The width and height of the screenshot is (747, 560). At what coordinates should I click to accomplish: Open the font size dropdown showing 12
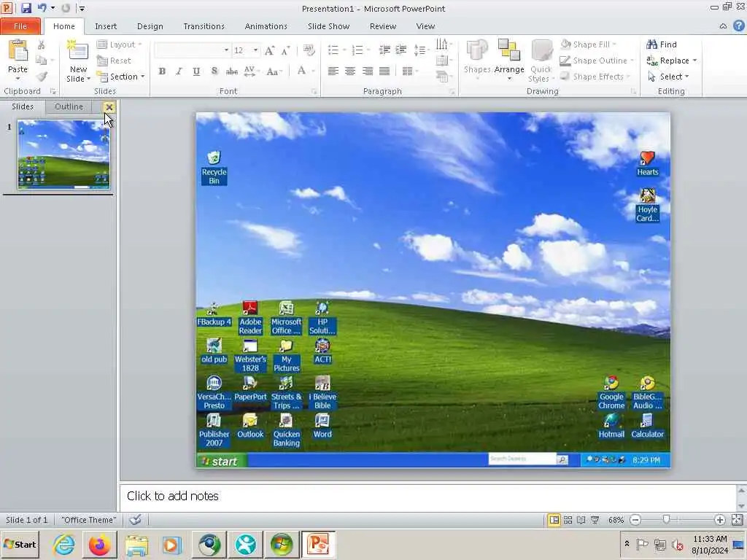pyautogui.click(x=255, y=50)
